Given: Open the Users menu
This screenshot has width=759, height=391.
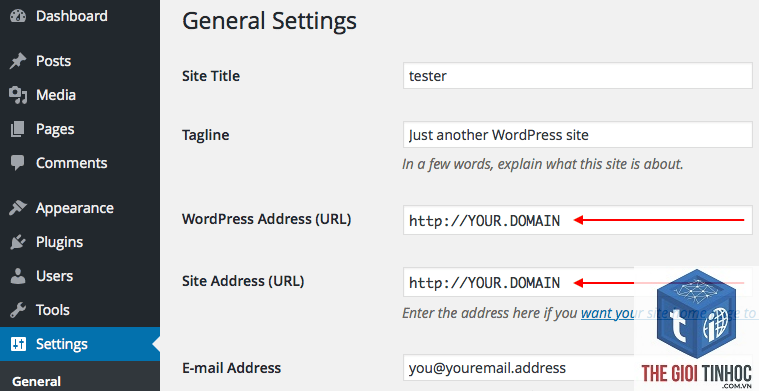Looking at the screenshot, I should coord(54,276).
